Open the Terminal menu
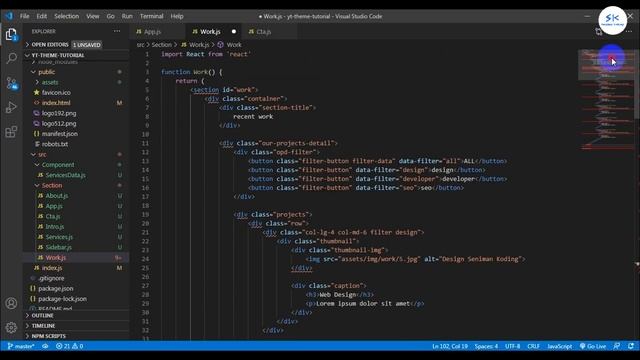640x360 pixels. (x=151, y=16)
